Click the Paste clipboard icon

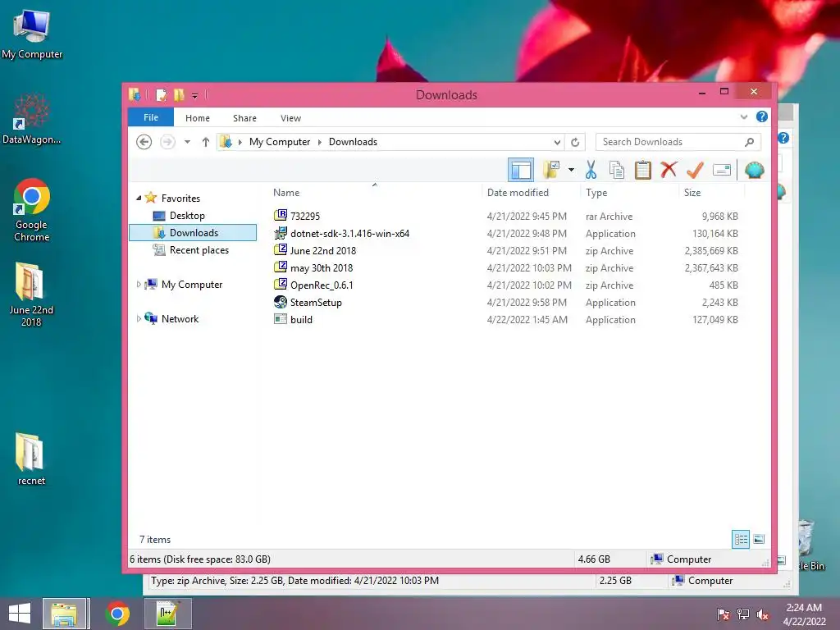[643, 170]
